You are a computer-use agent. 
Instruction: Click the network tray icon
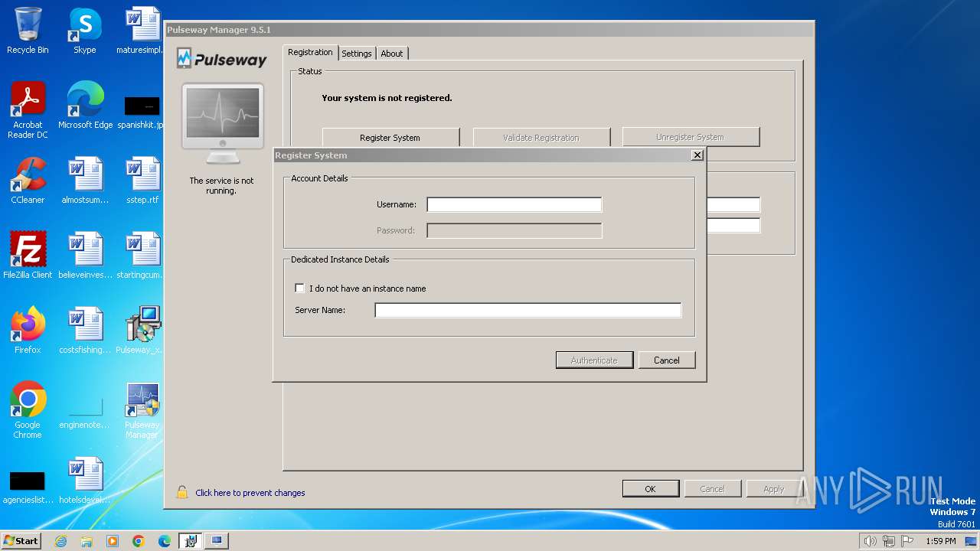tap(889, 541)
